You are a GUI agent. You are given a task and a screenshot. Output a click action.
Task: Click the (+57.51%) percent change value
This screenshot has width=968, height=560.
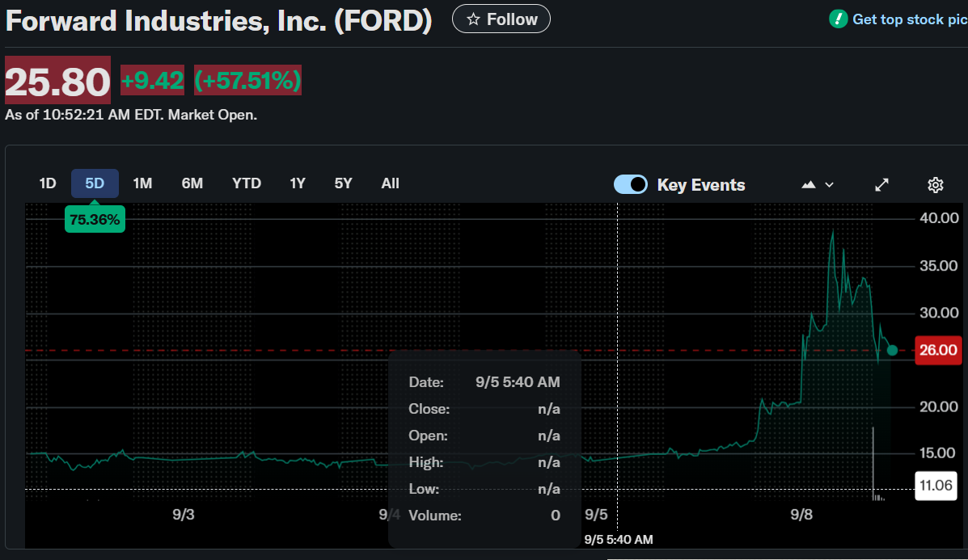point(247,80)
